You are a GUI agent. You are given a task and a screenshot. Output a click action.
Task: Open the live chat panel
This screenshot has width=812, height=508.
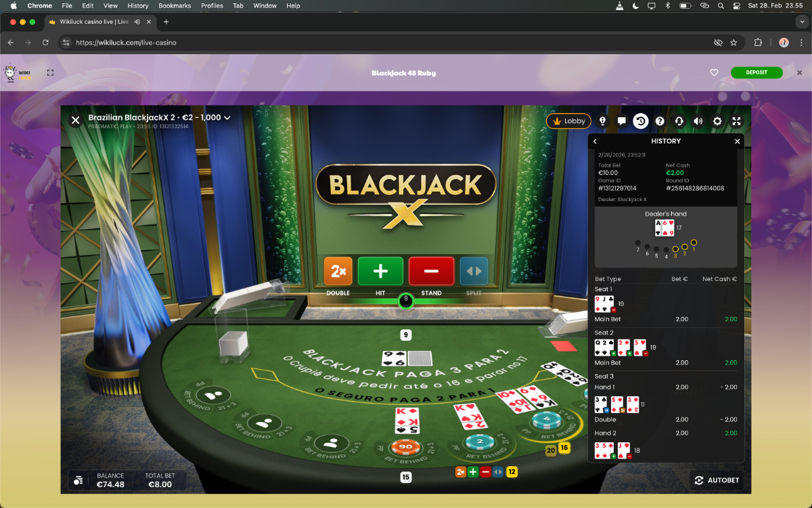[621, 121]
